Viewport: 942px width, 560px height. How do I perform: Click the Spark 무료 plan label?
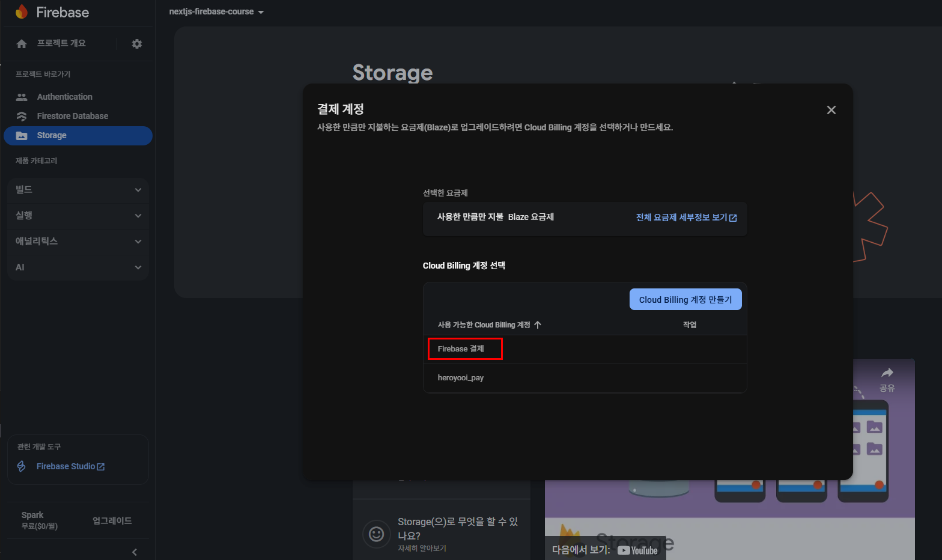click(x=40, y=520)
